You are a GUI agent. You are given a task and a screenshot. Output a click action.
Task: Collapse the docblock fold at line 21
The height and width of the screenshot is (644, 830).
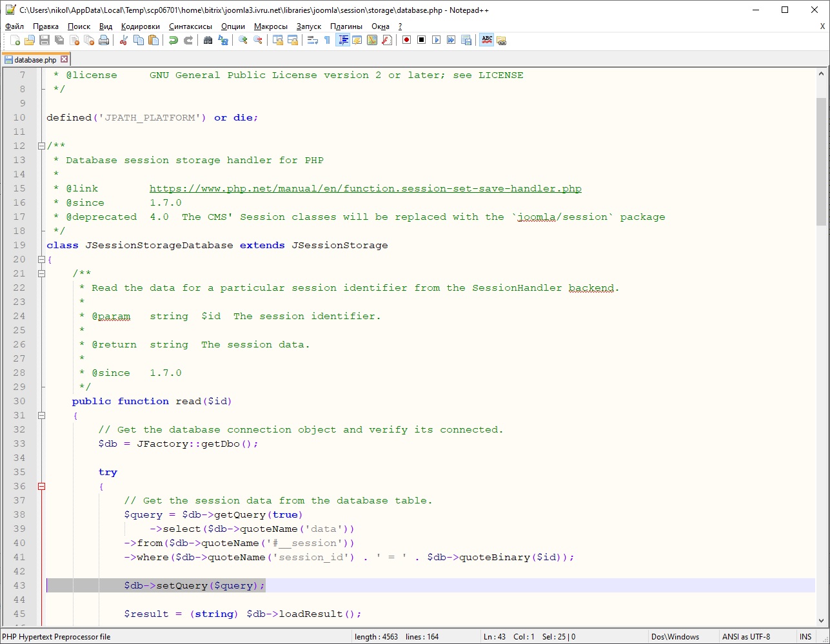click(41, 273)
